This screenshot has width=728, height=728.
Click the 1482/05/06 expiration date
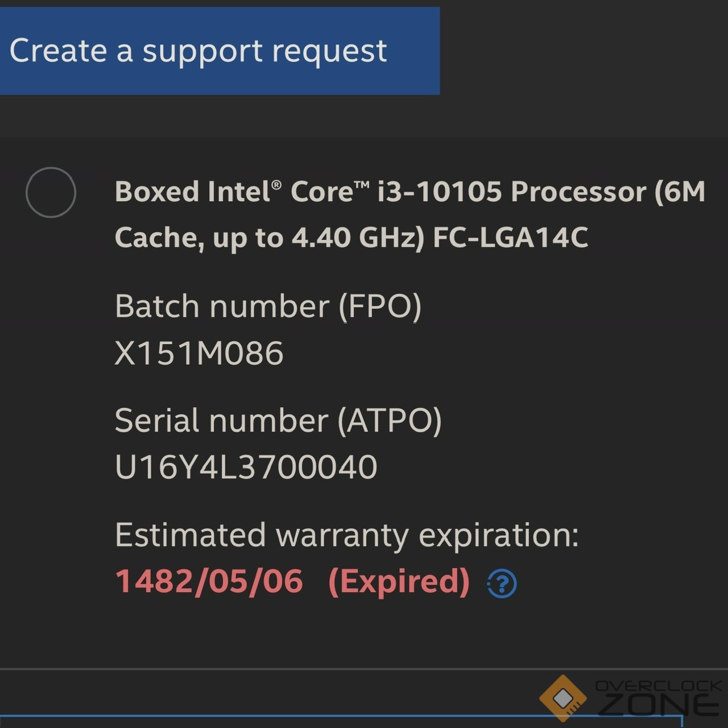pyautogui.click(x=209, y=581)
